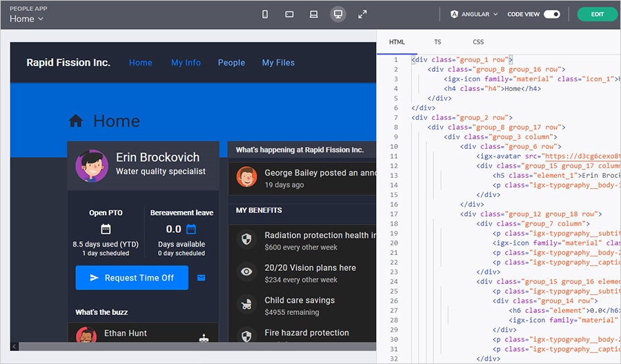The width and height of the screenshot is (621, 364).
Task: Click the George Bailey posted announcement item
Action: tap(302, 179)
